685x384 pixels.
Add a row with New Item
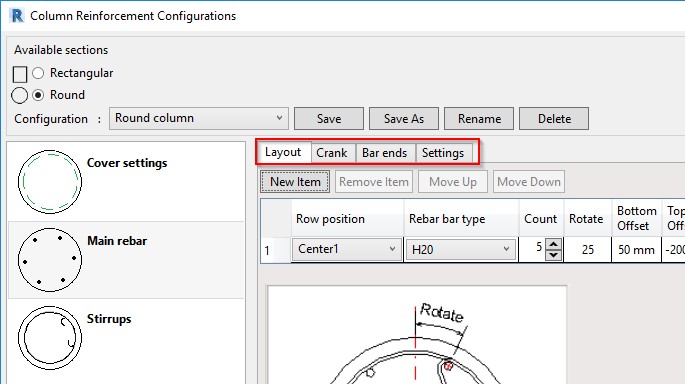click(x=295, y=182)
